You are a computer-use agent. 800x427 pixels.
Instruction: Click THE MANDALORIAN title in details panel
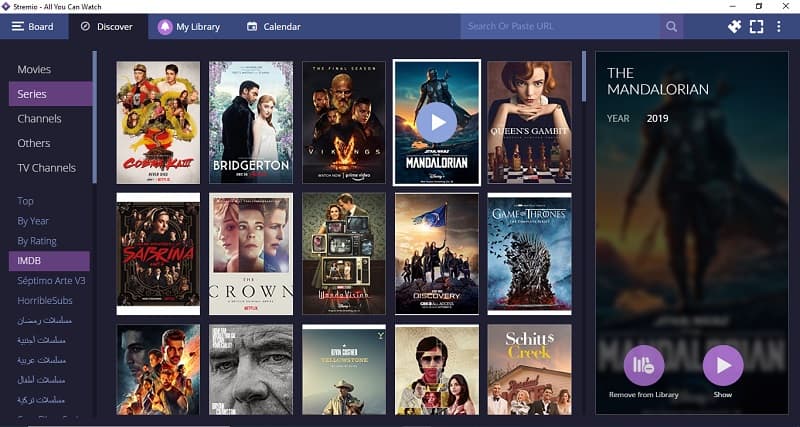coord(658,81)
